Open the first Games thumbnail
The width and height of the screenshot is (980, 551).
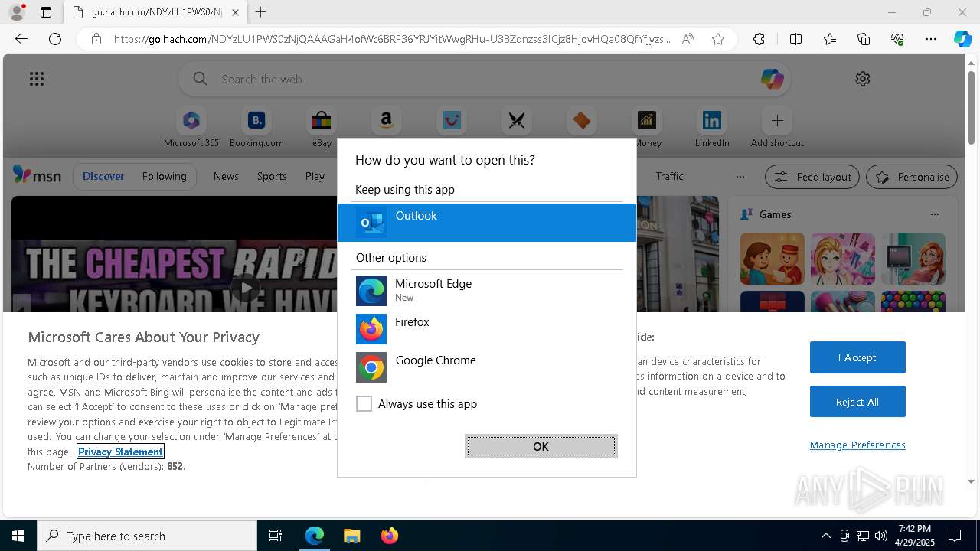[x=773, y=259]
